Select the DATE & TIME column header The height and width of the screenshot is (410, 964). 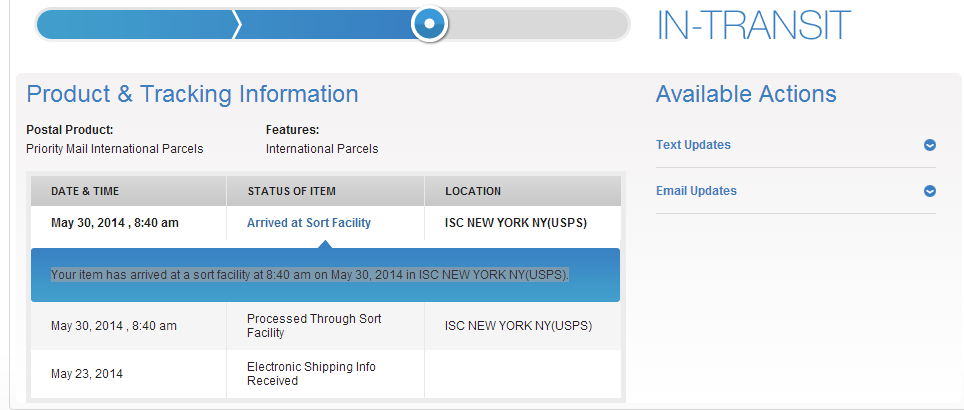pyautogui.click(x=85, y=191)
